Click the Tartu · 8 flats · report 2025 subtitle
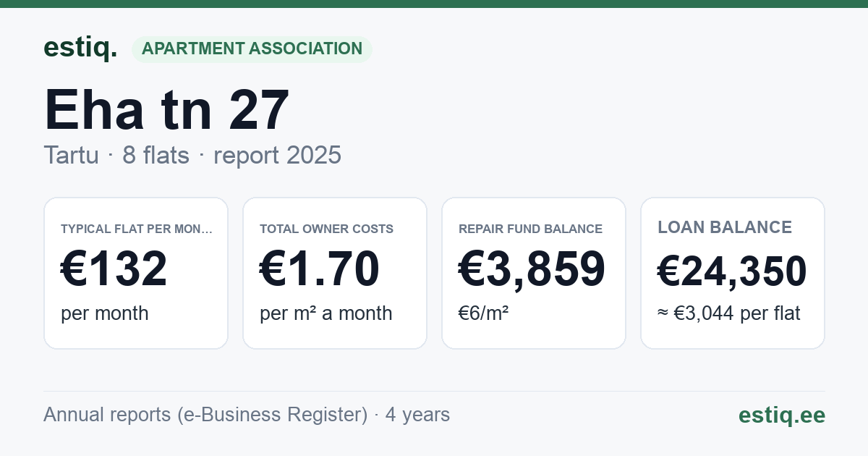868x456 pixels. click(x=192, y=155)
